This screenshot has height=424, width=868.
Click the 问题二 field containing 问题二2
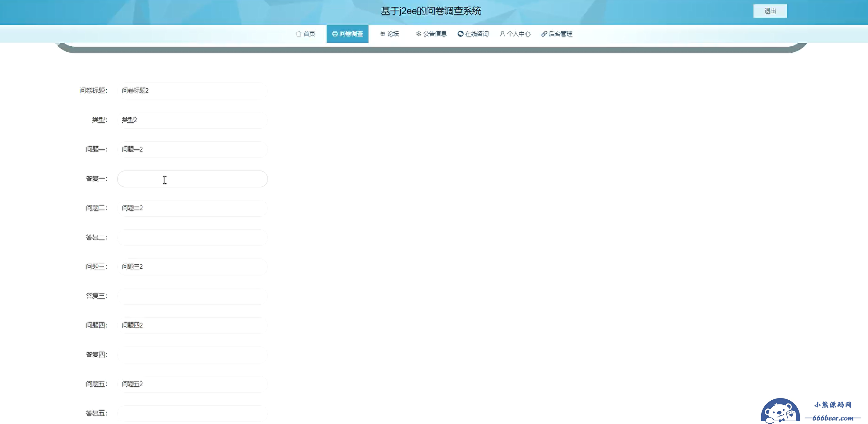tap(192, 208)
